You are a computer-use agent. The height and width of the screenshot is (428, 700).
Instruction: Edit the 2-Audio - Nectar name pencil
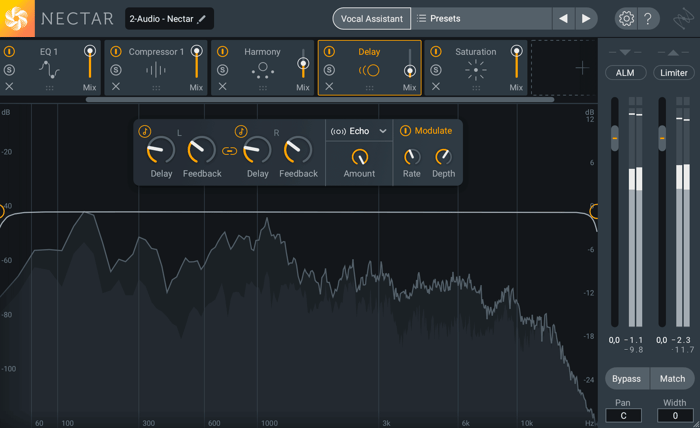[x=202, y=19]
